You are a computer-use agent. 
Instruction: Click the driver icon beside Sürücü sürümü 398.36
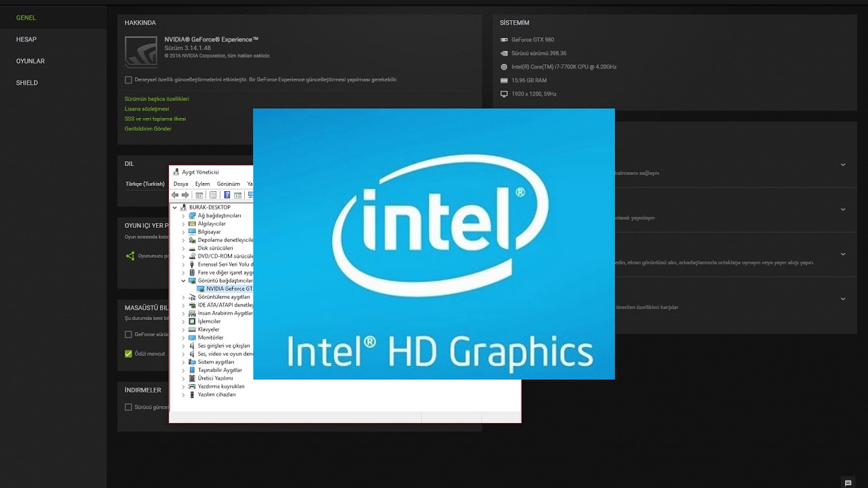504,54
